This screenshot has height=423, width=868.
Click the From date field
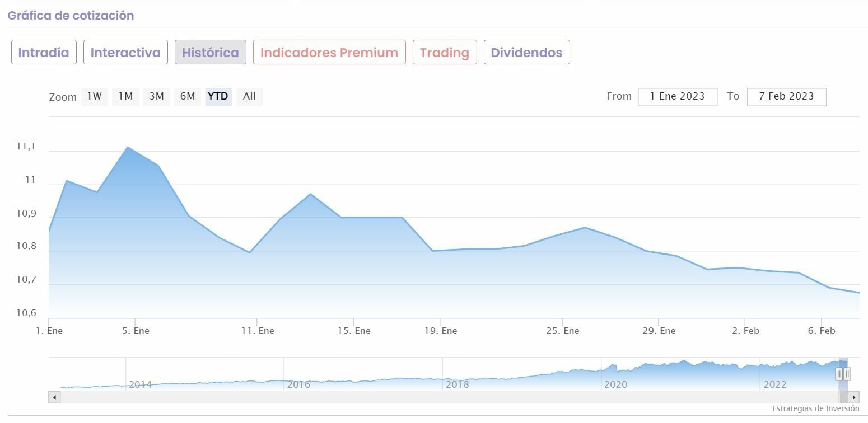click(x=677, y=96)
